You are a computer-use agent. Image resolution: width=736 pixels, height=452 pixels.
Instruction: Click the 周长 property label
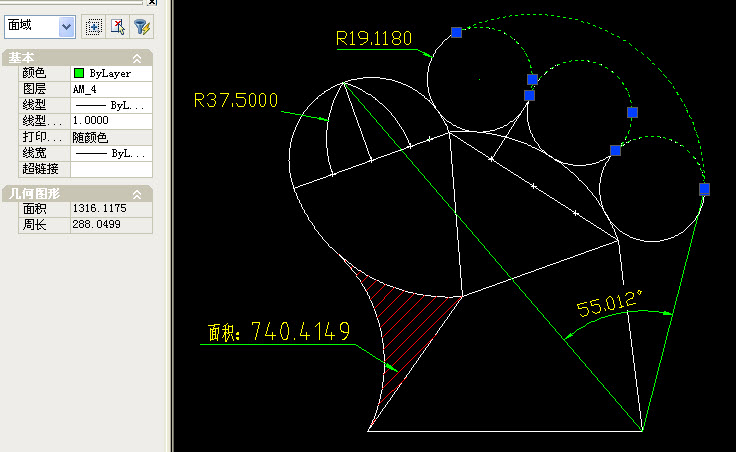pyautogui.click(x=34, y=224)
